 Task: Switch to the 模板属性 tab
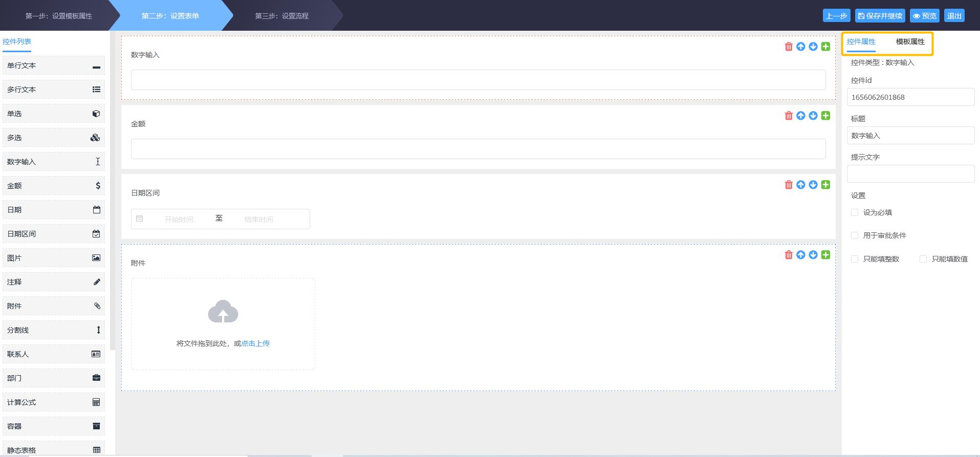tap(910, 42)
